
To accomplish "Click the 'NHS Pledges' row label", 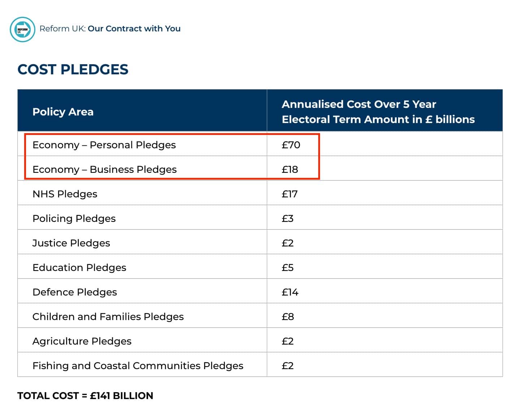I will (65, 194).
